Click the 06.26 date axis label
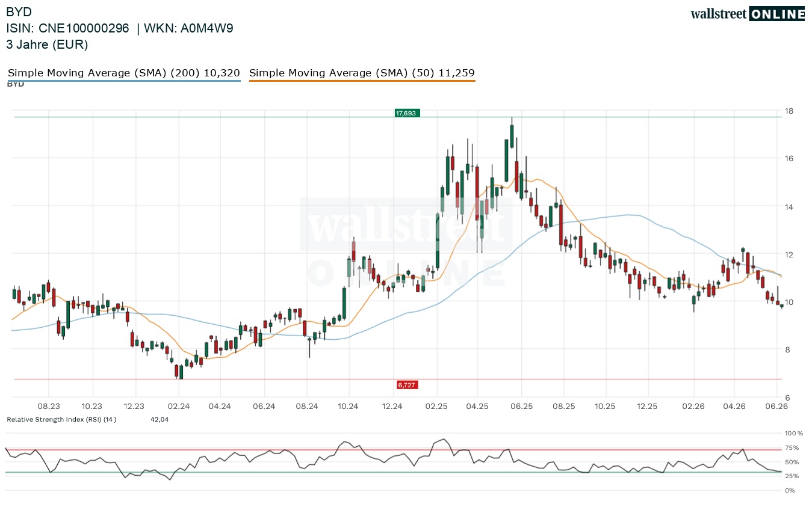 click(776, 406)
